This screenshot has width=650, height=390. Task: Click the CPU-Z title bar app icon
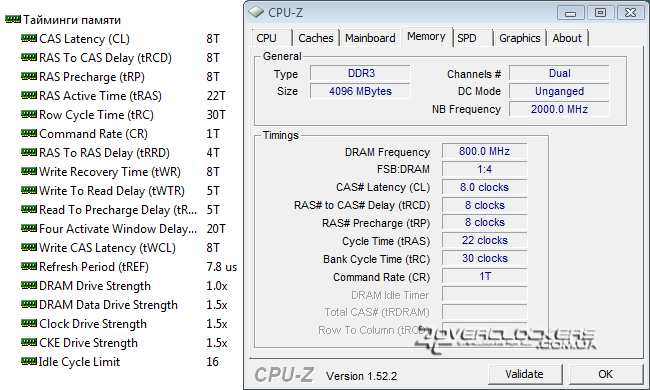tap(256, 12)
